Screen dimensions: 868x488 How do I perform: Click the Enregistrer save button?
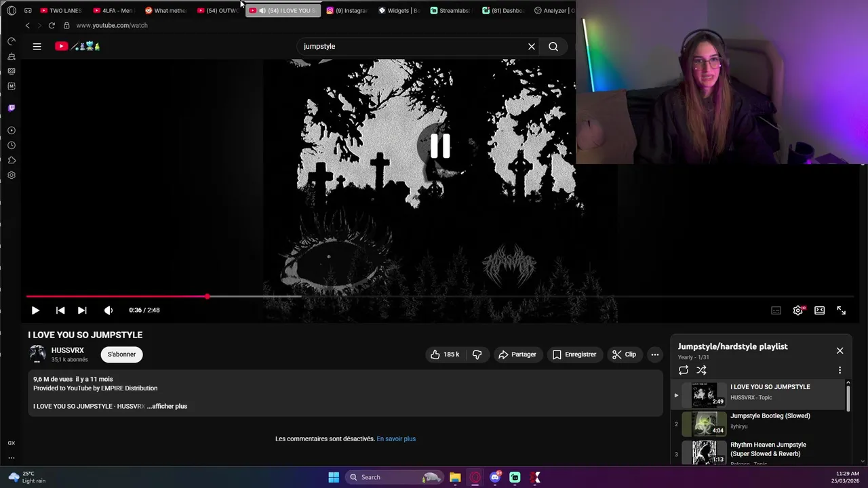[574, 354]
